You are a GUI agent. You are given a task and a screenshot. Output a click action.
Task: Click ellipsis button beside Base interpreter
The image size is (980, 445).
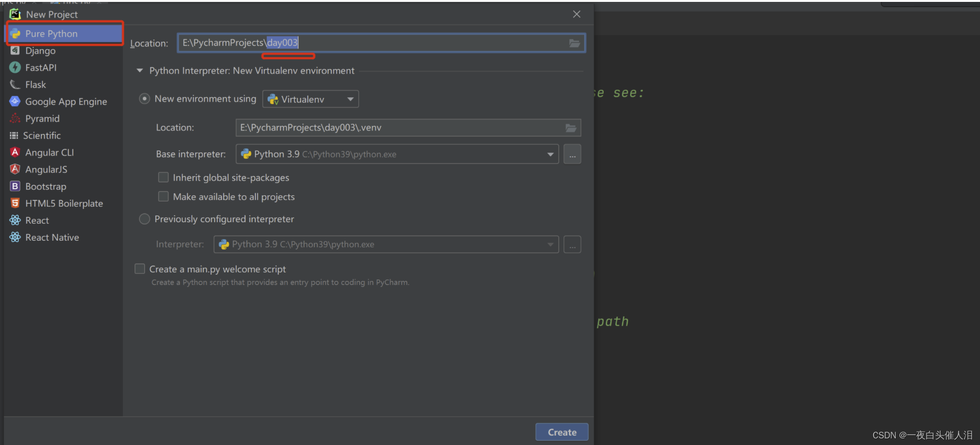572,154
